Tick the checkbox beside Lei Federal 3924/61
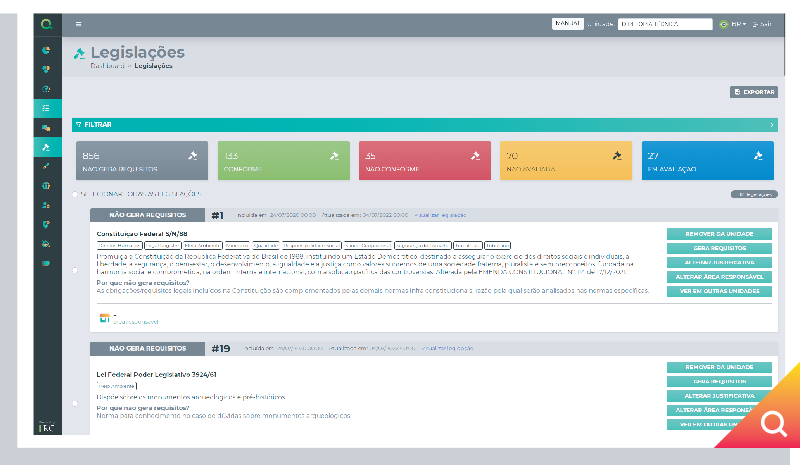 click(75, 404)
